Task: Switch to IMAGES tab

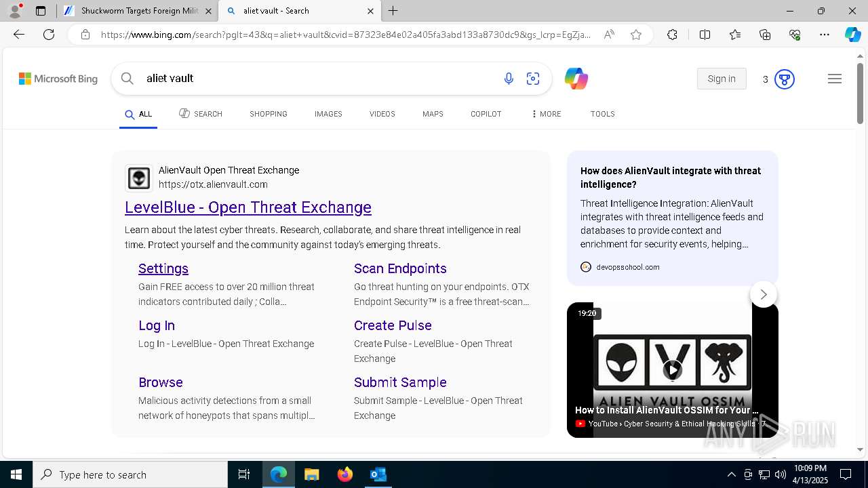Action: click(328, 114)
